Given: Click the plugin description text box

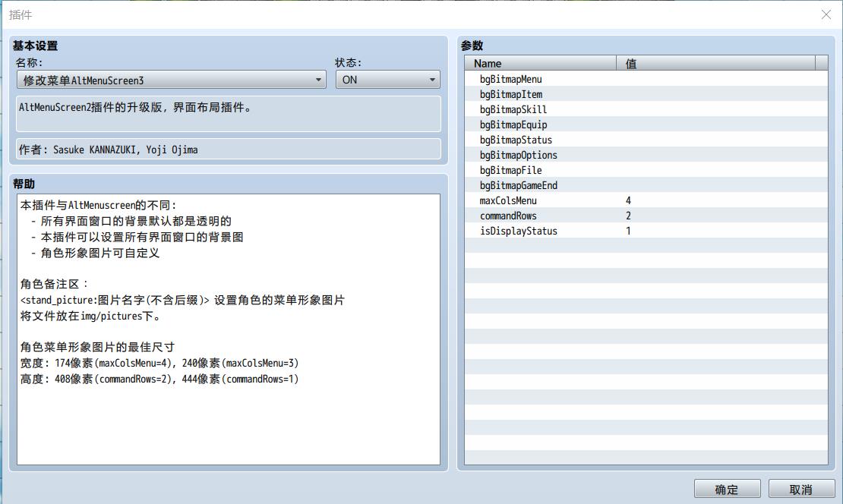Looking at the screenshot, I should pyautogui.click(x=229, y=113).
